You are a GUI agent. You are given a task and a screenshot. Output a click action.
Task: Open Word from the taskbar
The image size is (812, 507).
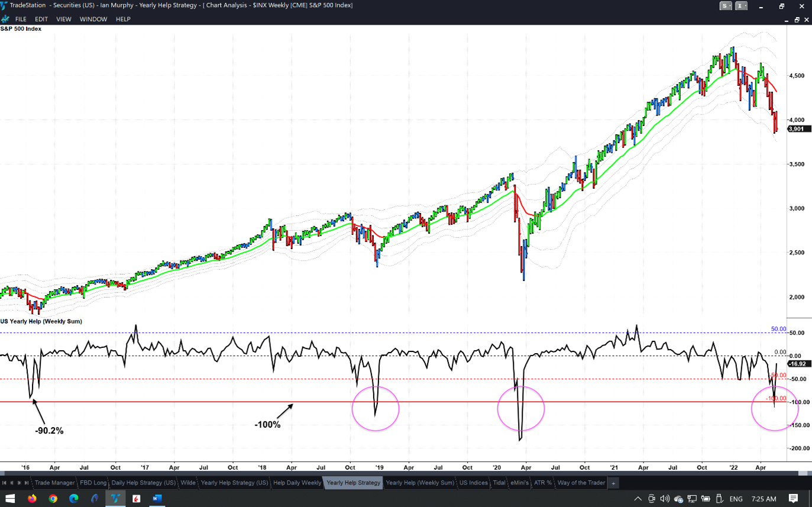157,499
